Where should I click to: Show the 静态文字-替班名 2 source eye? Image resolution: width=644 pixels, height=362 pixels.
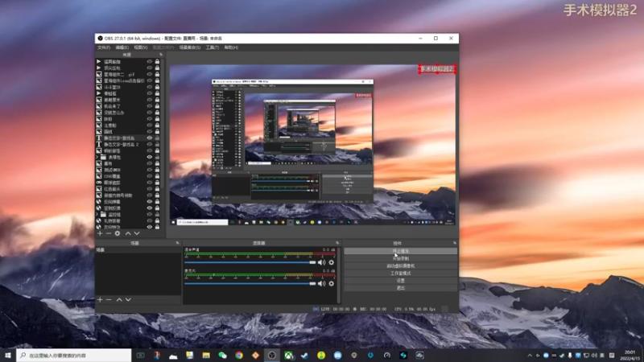click(150, 145)
